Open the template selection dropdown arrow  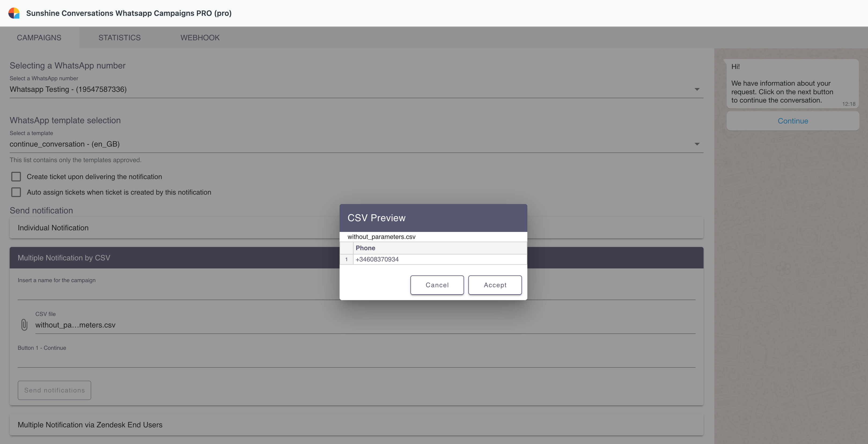[697, 144]
